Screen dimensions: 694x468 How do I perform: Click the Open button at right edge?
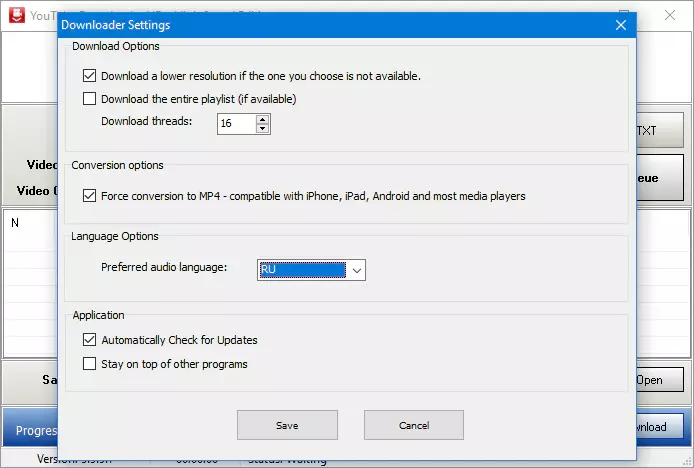[x=659, y=380]
